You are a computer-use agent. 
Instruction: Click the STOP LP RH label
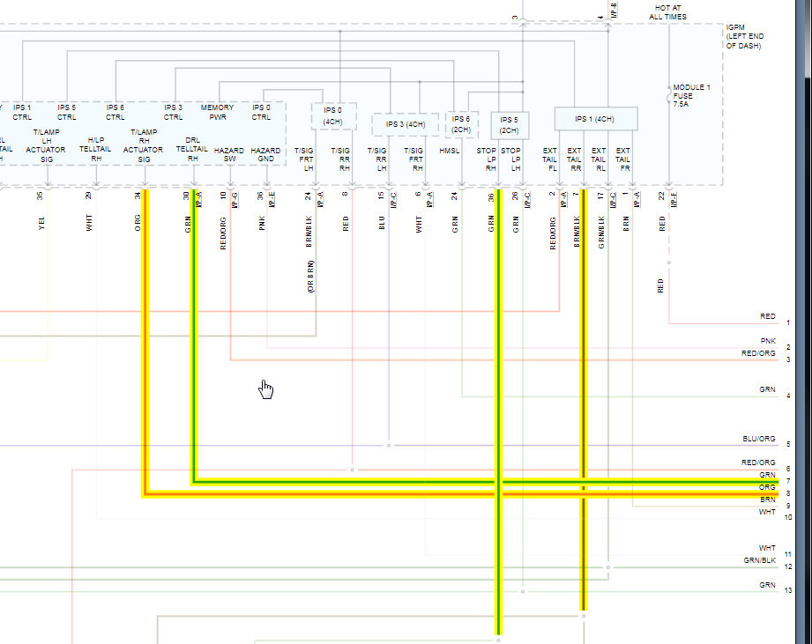487,159
